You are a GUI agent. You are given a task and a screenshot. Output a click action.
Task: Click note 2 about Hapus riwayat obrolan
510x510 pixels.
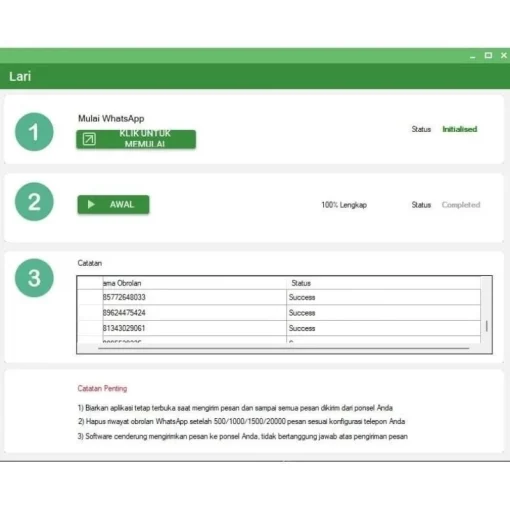(242, 421)
